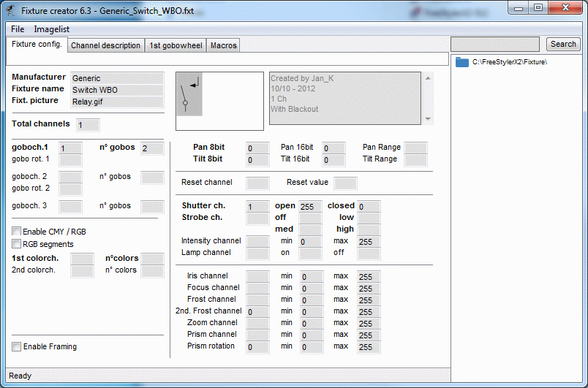The width and height of the screenshot is (588, 388).
Task: Click the Manufacturer field Generic
Action: [117, 78]
